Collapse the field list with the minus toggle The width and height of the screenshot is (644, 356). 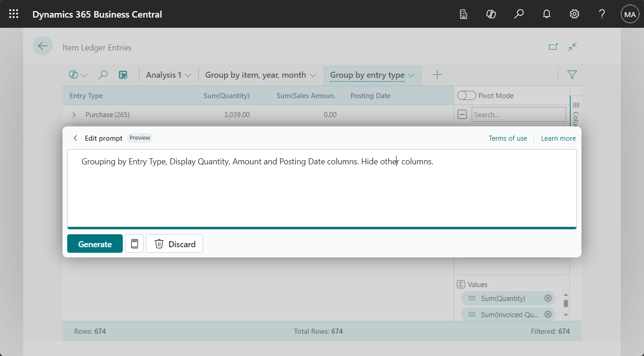coord(462,114)
